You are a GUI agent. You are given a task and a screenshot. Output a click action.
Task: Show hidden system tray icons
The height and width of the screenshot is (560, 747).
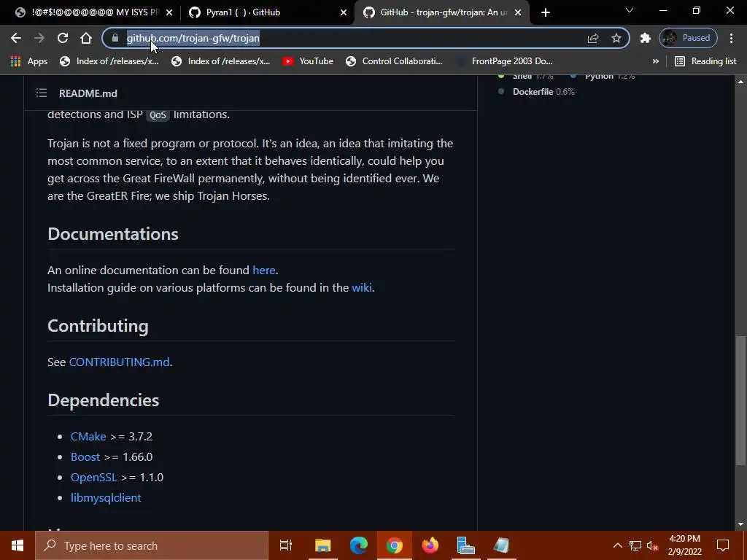[x=617, y=545]
